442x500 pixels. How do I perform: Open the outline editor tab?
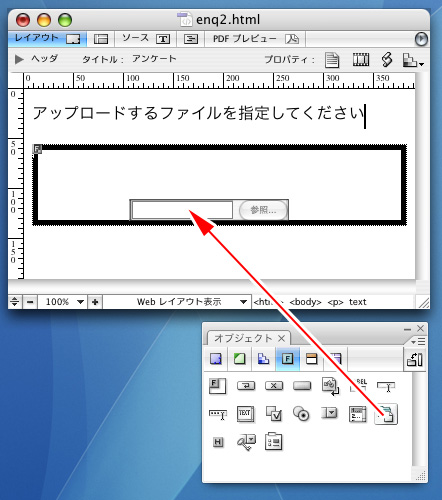[191, 39]
